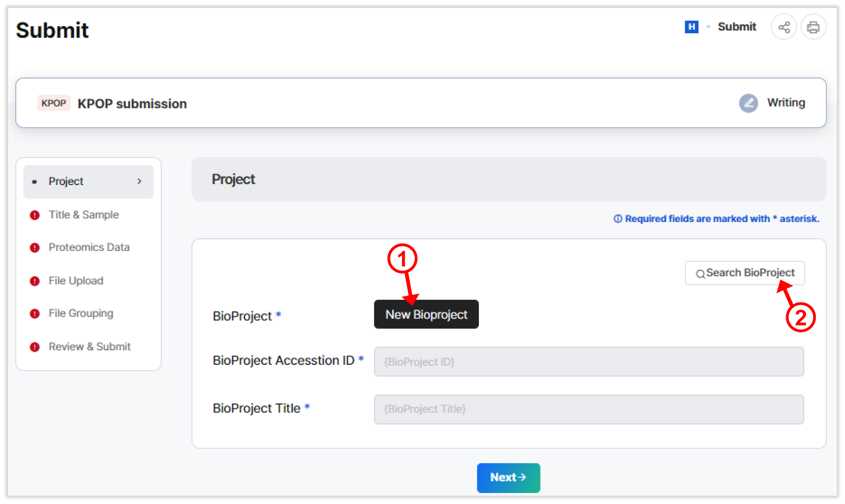This screenshot has height=504, width=845.
Task: Click the pencil icon next to Writing status
Action: pos(748,103)
